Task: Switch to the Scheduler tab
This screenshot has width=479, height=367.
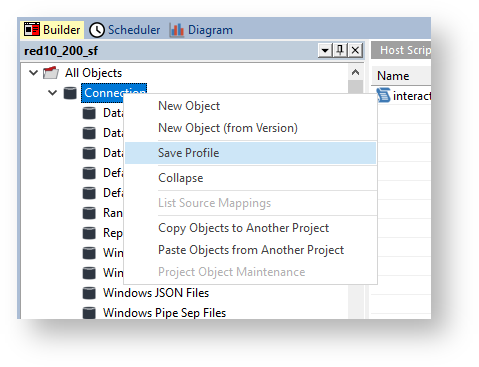Action: pos(125,30)
